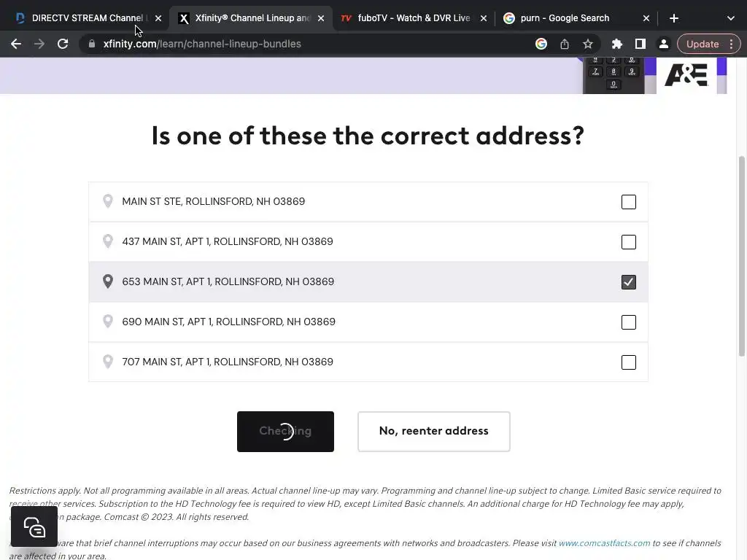Tick the MAIN ST STE checkbox

[628, 202]
